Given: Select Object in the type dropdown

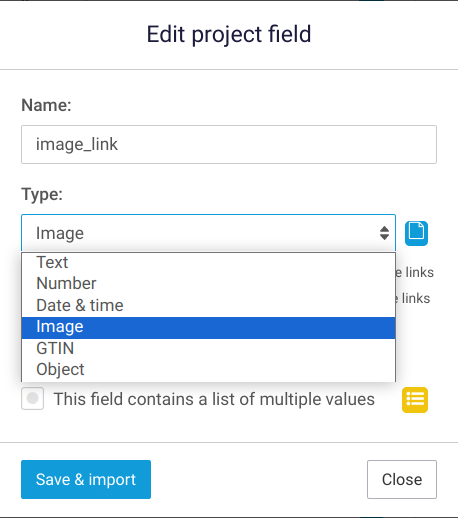Looking at the screenshot, I should click(208, 370).
